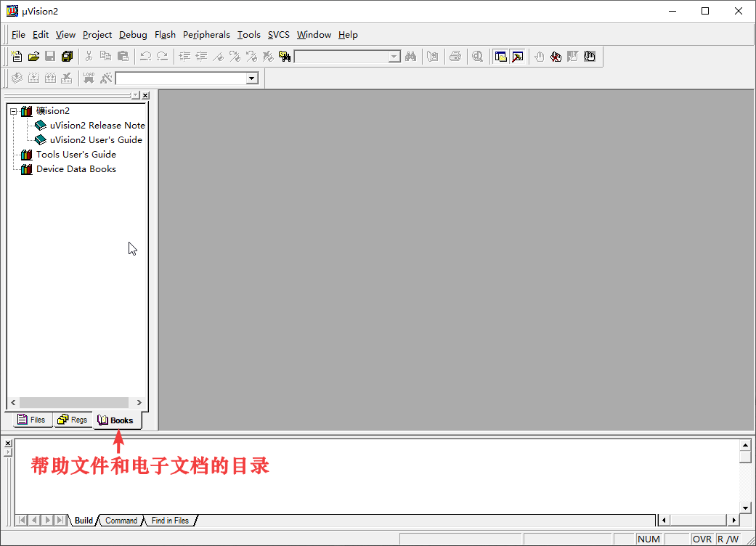Stop build icon
756x546 pixels.
click(67, 78)
